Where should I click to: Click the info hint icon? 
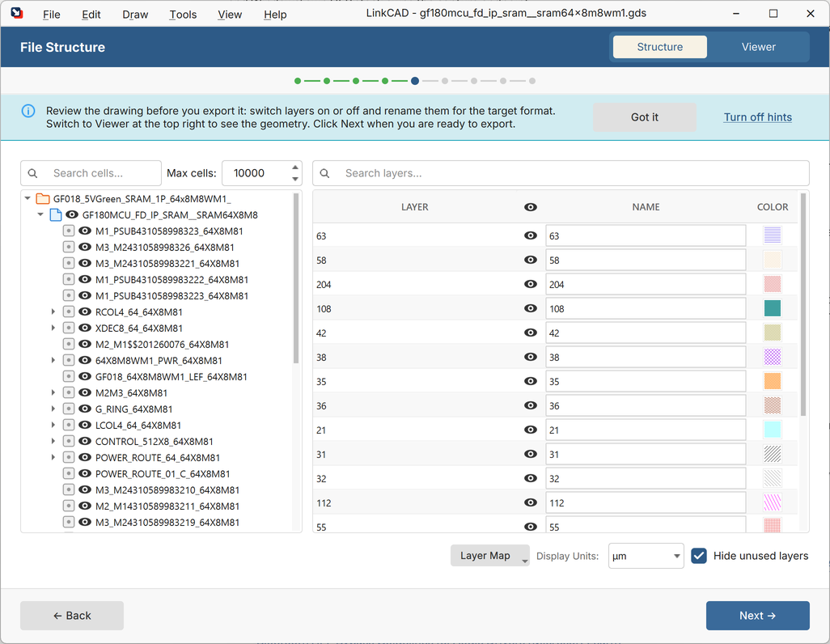[28, 111]
